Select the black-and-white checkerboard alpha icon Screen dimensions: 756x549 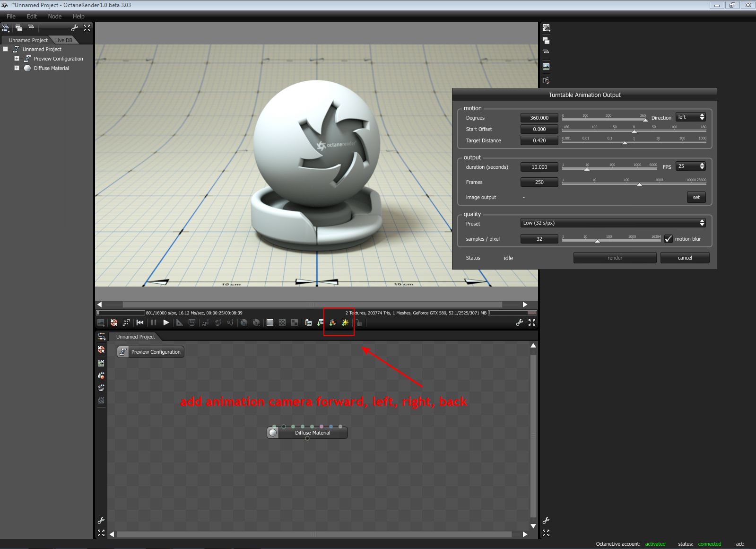[282, 322]
